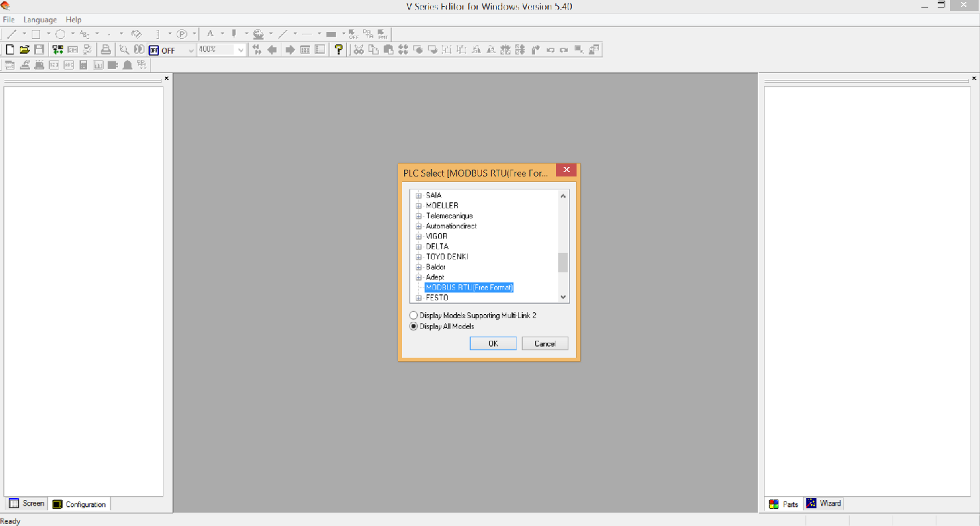Close the left Screen panel
The height and width of the screenshot is (526, 980).
(166, 78)
